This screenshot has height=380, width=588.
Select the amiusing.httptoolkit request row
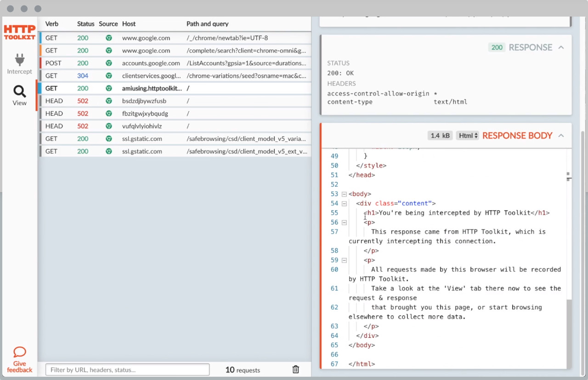pos(175,88)
